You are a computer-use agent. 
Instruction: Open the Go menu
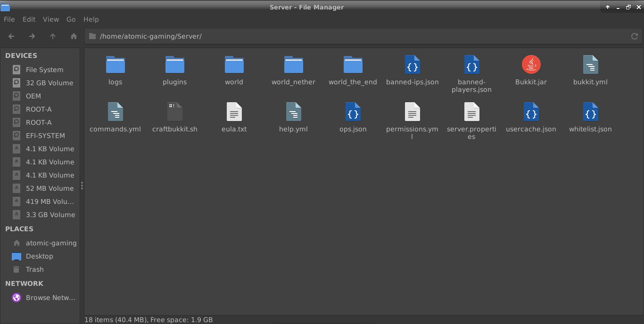point(71,19)
